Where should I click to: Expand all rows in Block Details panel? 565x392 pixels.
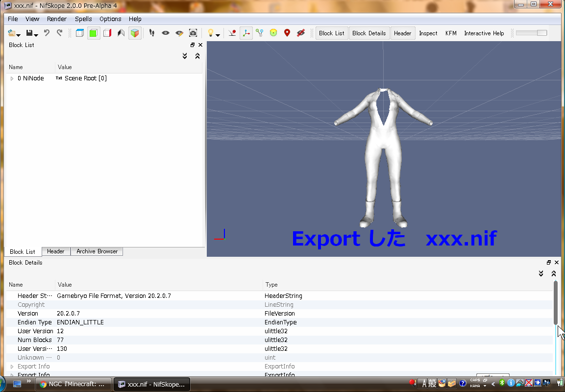click(541, 273)
